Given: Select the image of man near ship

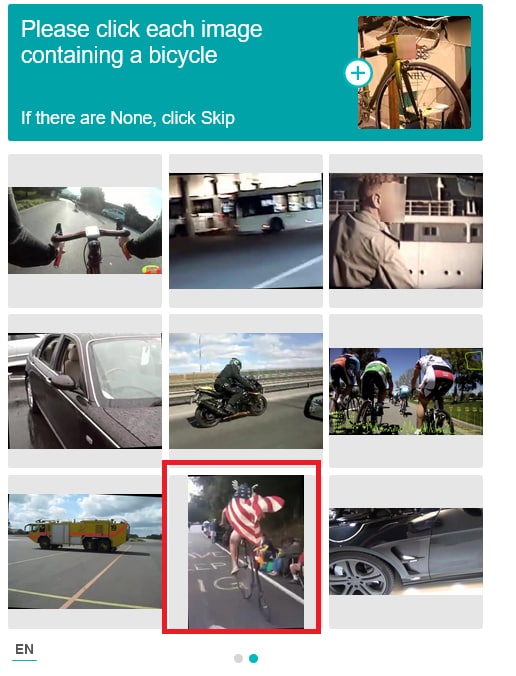Looking at the screenshot, I should tap(406, 231).
